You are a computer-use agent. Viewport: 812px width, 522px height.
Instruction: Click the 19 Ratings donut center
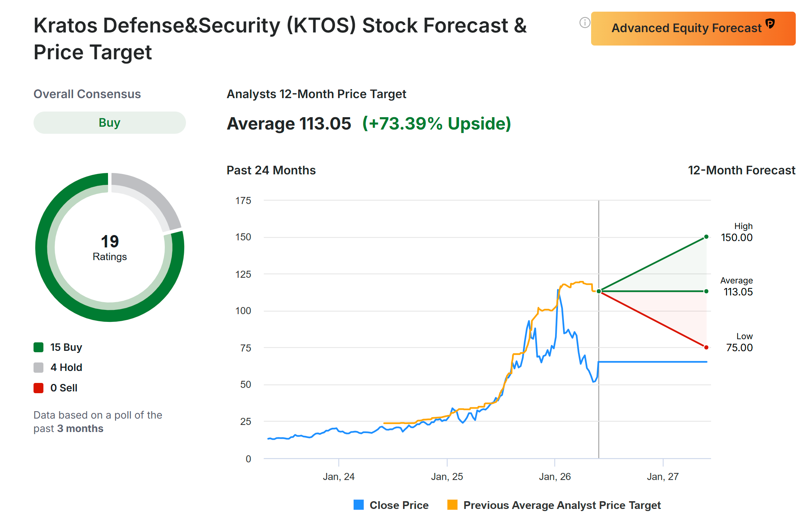point(110,247)
